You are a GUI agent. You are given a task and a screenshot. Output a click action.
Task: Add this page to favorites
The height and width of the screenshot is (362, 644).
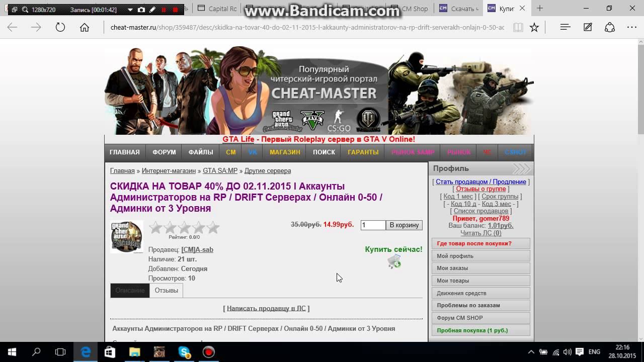pyautogui.click(x=534, y=28)
